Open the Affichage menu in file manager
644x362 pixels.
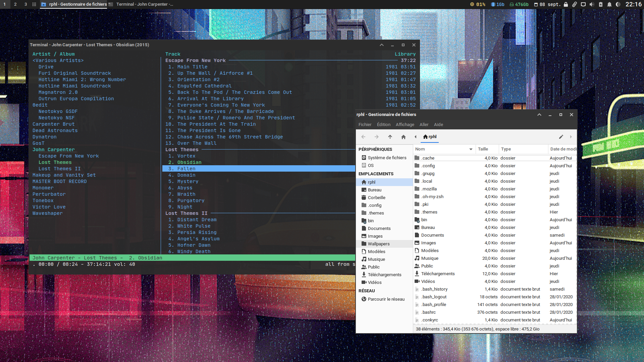[x=405, y=124]
